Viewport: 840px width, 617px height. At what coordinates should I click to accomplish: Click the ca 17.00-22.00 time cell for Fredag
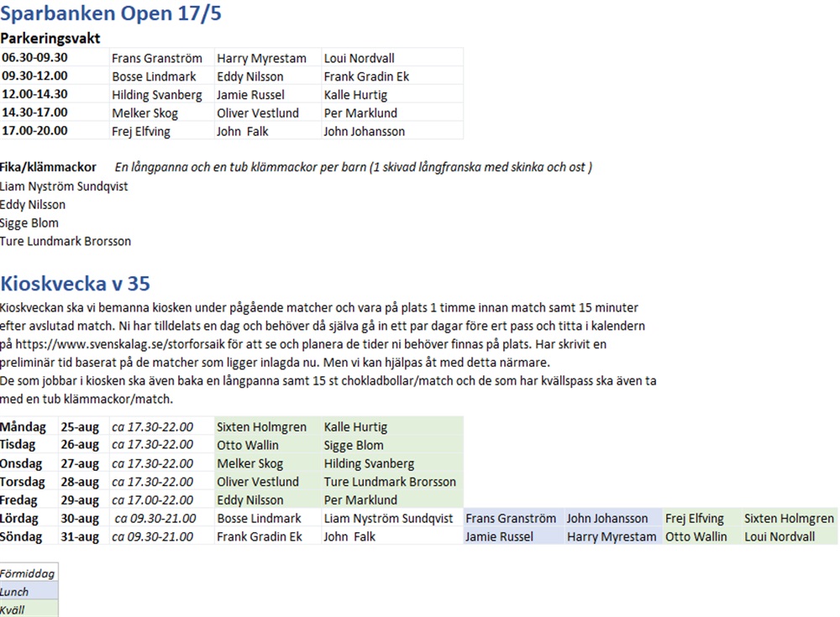click(x=152, y=499)
